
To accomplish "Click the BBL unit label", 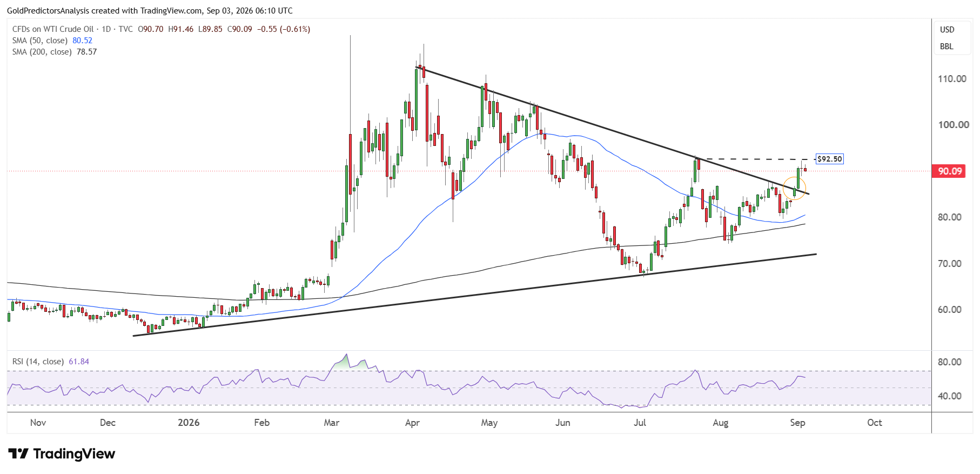I will point(947,46).
